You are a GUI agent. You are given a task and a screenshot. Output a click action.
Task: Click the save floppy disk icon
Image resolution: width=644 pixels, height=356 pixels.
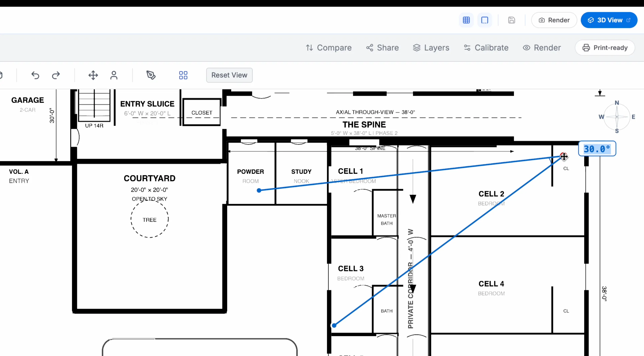coord(512,20)
